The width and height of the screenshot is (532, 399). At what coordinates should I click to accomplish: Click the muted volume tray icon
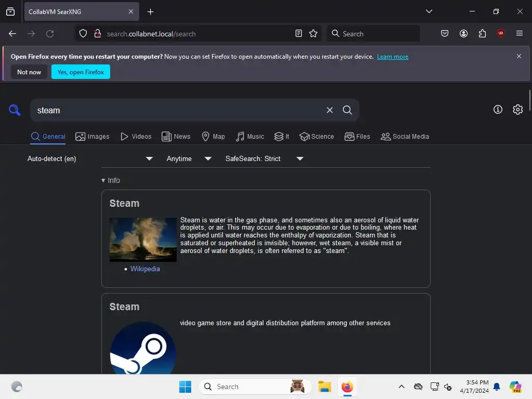(448, 387)
